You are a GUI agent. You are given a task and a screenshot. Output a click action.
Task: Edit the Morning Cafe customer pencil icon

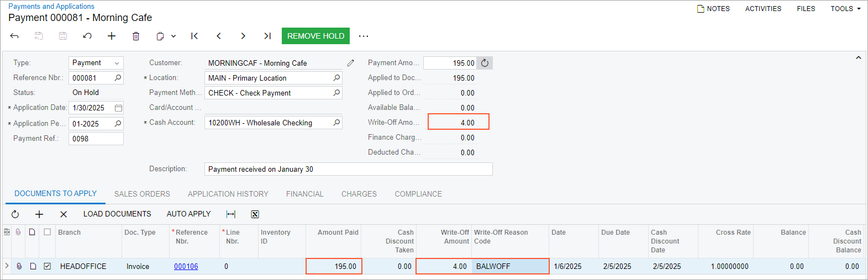[x=350, y=63]
